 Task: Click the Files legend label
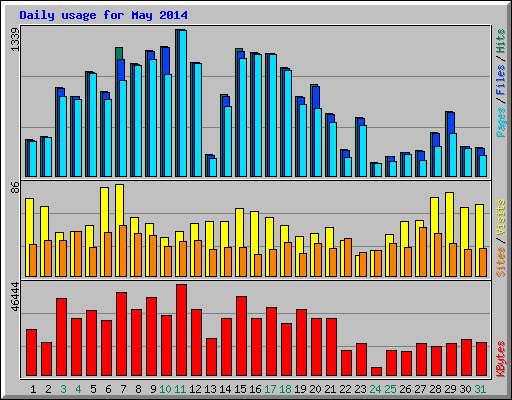[500, 79]
